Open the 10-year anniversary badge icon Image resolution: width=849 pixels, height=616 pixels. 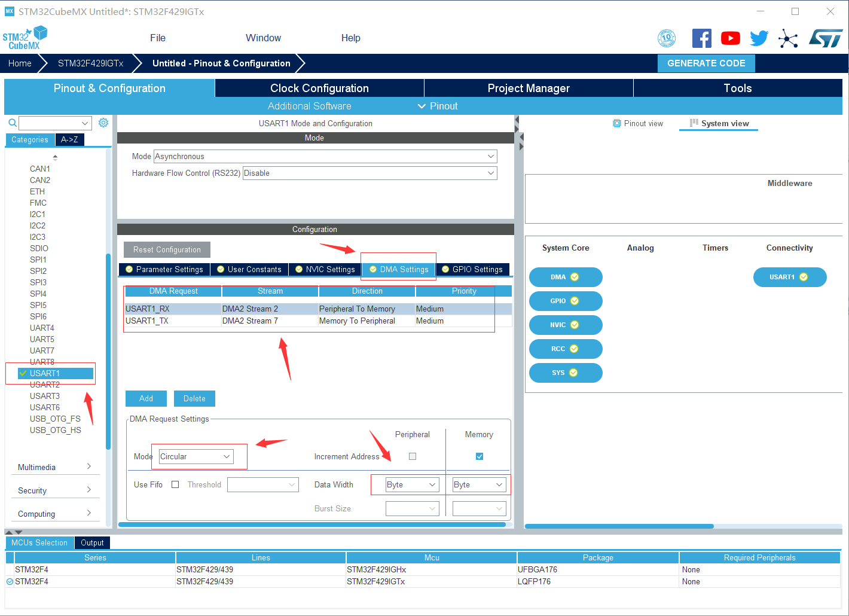[667, 38]
